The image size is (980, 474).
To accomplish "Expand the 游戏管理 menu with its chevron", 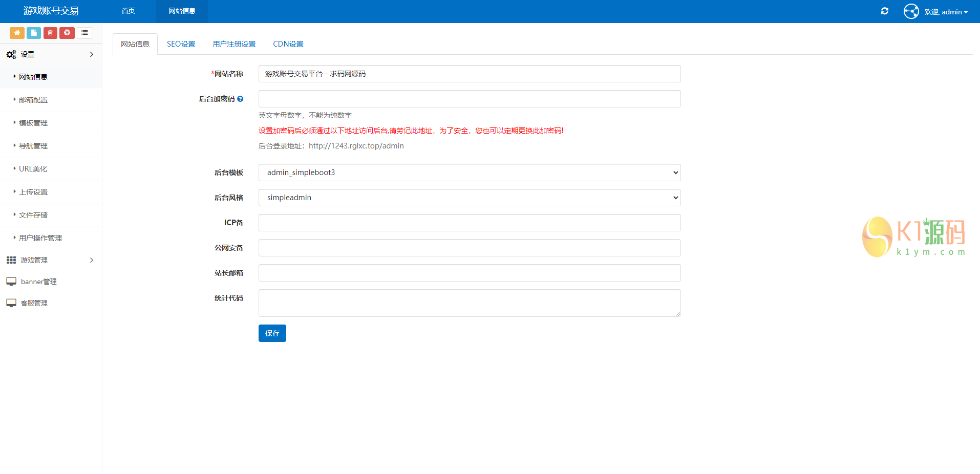I will 92,260.
